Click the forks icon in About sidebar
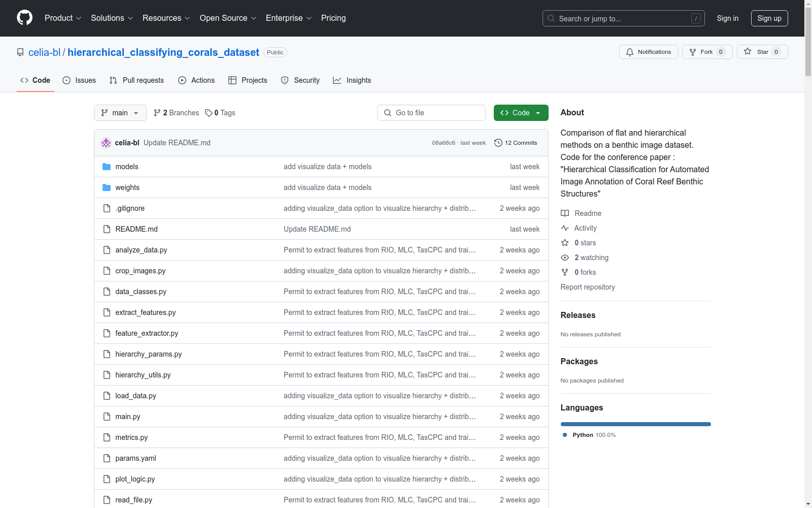 pos(565,272)
